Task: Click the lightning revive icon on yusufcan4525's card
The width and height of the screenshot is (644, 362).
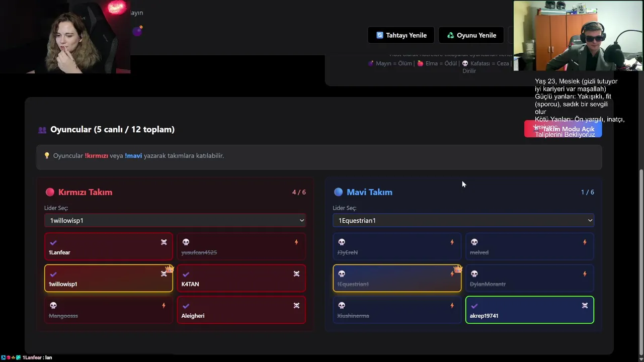Action: point(296,242)
